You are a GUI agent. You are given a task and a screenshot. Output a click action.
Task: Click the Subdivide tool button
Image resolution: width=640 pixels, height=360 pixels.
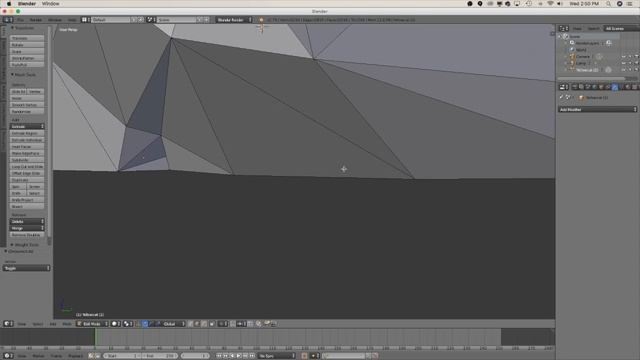click(27, 160)
